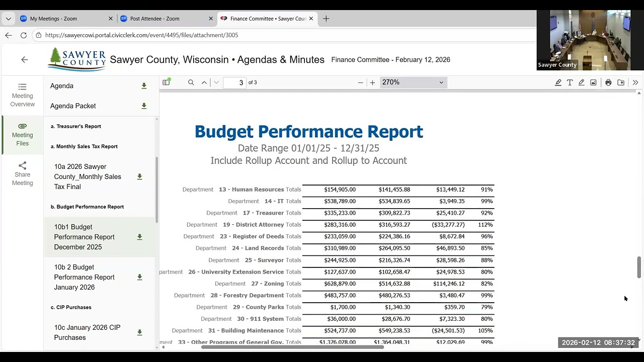Go to the previous PDF page
The width and height of the screenshot is (644, 362).
click(x=204, y=82)
